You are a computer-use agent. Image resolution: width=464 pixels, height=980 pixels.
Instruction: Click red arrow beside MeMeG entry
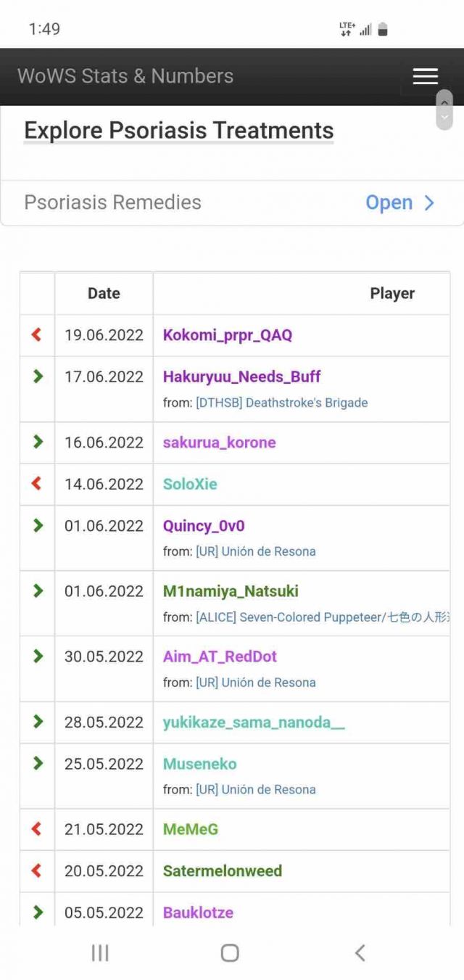click(x=37, y=829)
